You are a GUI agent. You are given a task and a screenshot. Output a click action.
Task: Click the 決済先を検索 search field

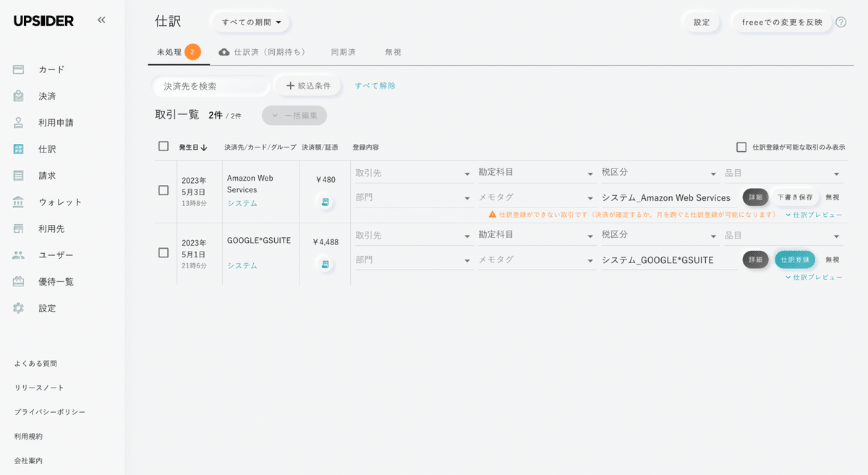pyautogui.click(x=210, y=86)
